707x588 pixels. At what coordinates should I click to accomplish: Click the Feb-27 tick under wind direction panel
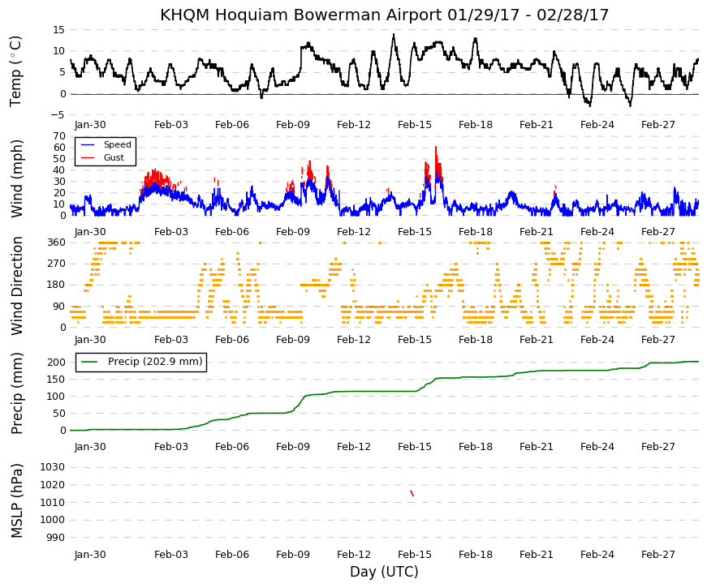click(x=657, y=340)
